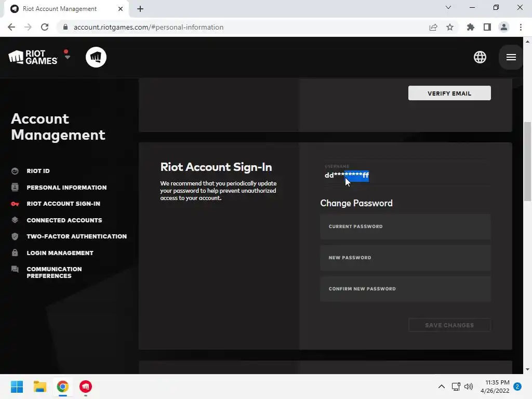
Task: Click the Riot Client taskbar icon
Action: (86, 387)
